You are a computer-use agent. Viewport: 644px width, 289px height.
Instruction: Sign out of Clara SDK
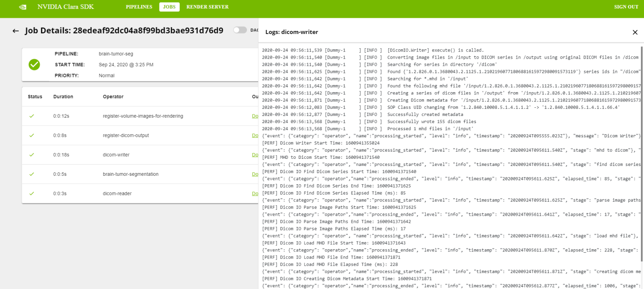tap(626, 7)
